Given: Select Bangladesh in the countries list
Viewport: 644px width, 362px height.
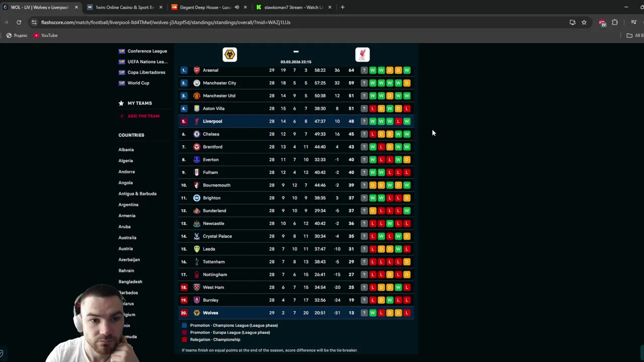Looking at the screenshot, I should coord(130,282).
